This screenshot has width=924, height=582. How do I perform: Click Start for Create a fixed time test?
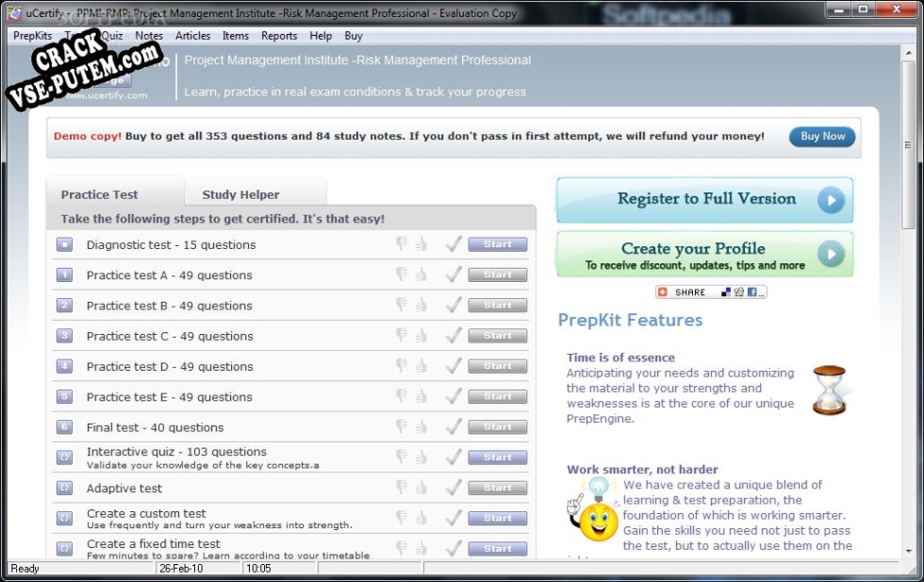[x=498, y=548]
